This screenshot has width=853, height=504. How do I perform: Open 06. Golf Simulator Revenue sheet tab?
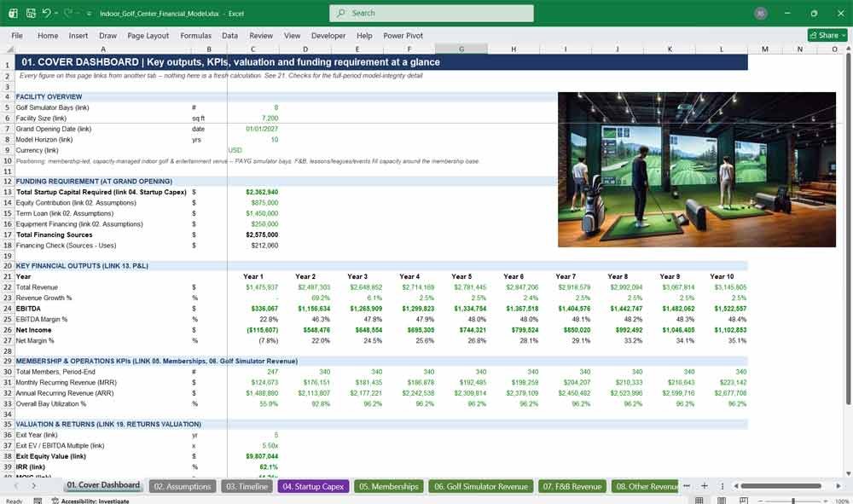point(481,487)
